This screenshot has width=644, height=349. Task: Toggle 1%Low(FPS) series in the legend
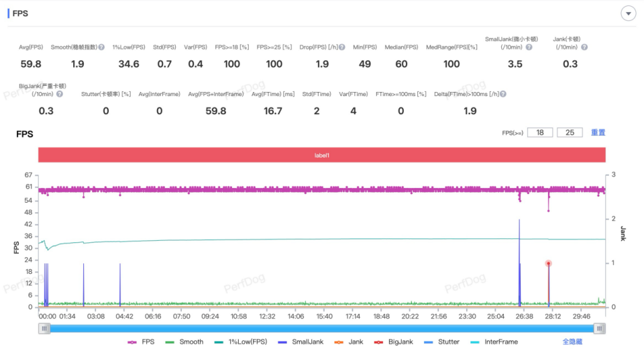click(241, 342)
